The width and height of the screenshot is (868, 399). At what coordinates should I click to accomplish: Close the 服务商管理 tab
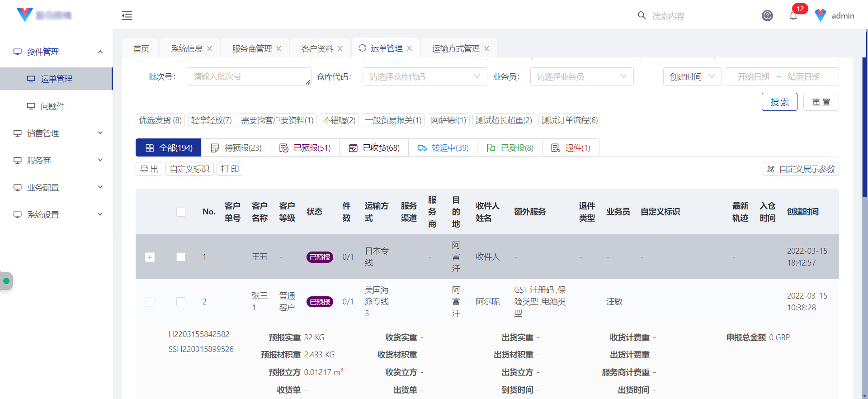(x=278, y=48)
